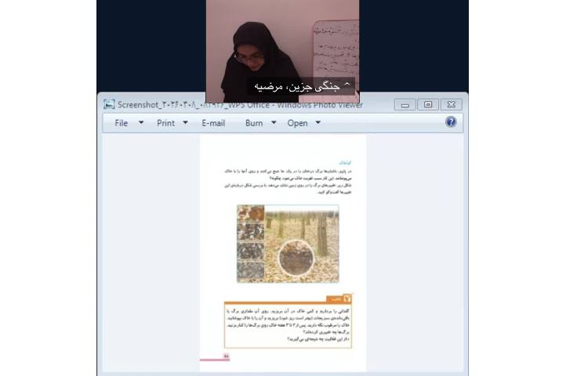Maximize the Windows Photo Viewer window
Image resolution: width=588 pixels, height=376 pixels.
(428, 105)
